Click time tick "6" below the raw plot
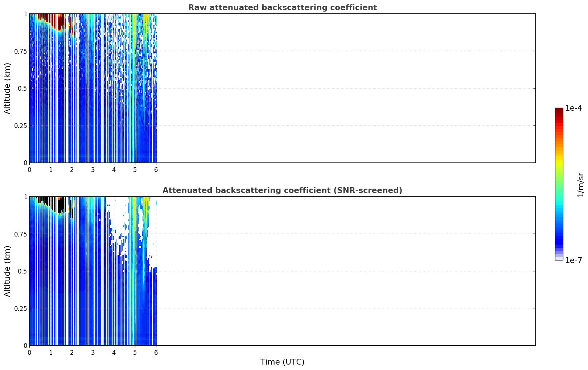The height and width of the screenshot is (370, 588). point(156,169)
